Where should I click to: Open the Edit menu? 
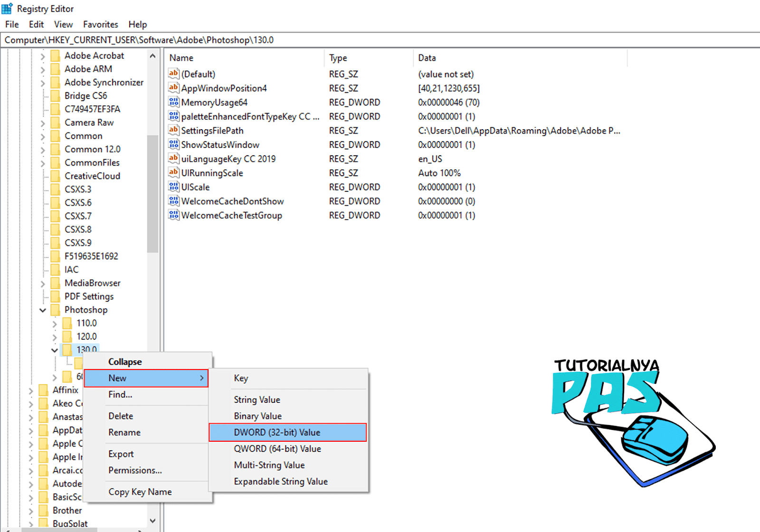coord(36,24)
